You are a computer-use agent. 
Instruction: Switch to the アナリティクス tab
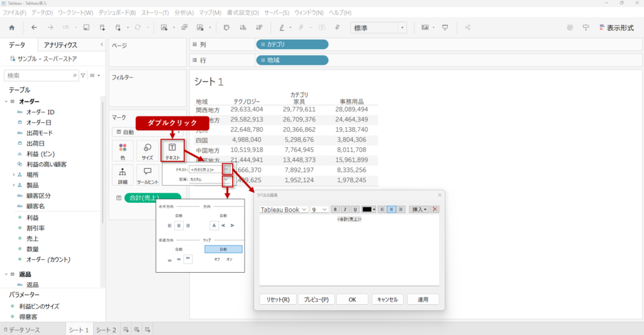60,45
